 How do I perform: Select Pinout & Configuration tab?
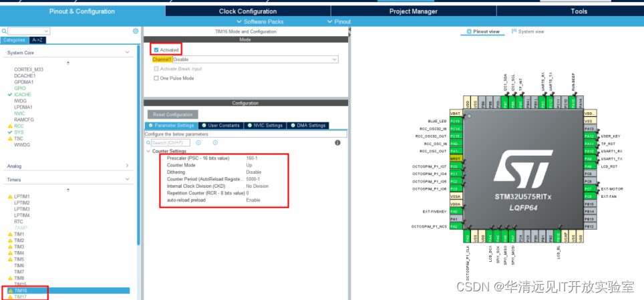82,11
